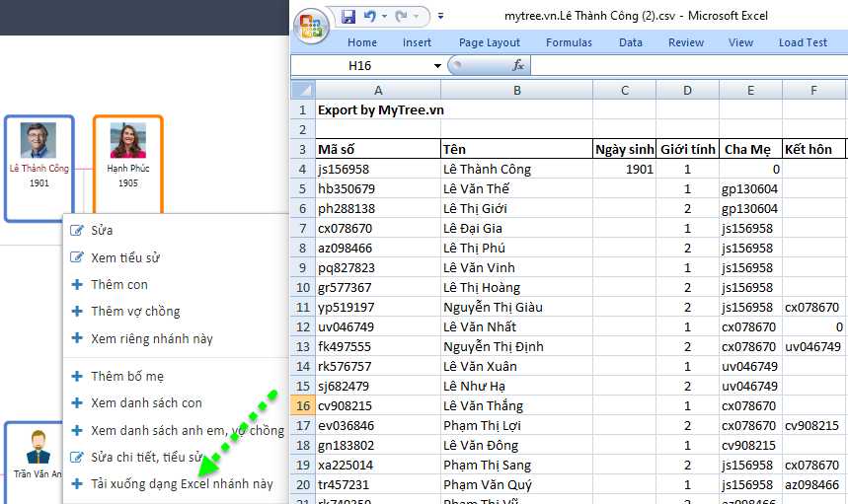Select Xem tiểu sử menu entry

click(x=125, y=257)
